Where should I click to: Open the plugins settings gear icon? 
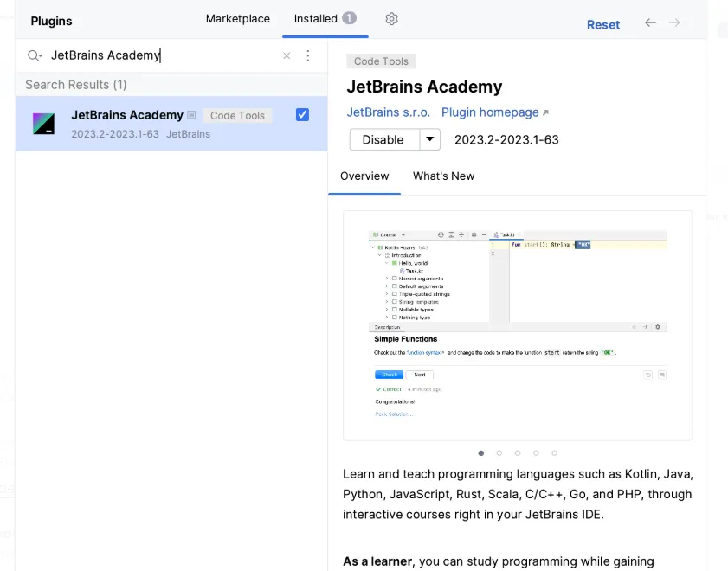point(391,18)
